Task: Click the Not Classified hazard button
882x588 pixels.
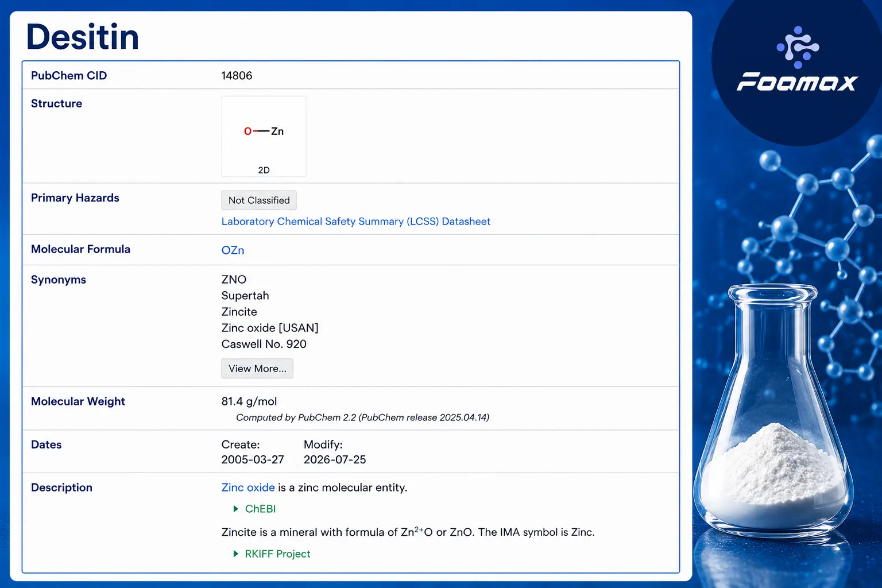Action: [259, 200]
